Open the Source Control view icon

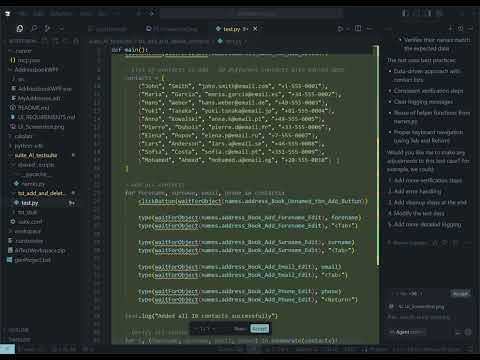[47, 29]
